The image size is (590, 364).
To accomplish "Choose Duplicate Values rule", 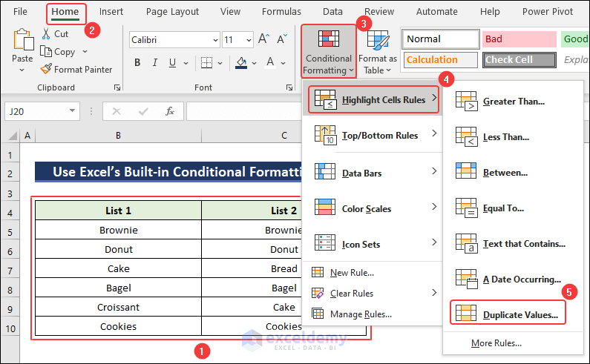I will pos(508,313).
